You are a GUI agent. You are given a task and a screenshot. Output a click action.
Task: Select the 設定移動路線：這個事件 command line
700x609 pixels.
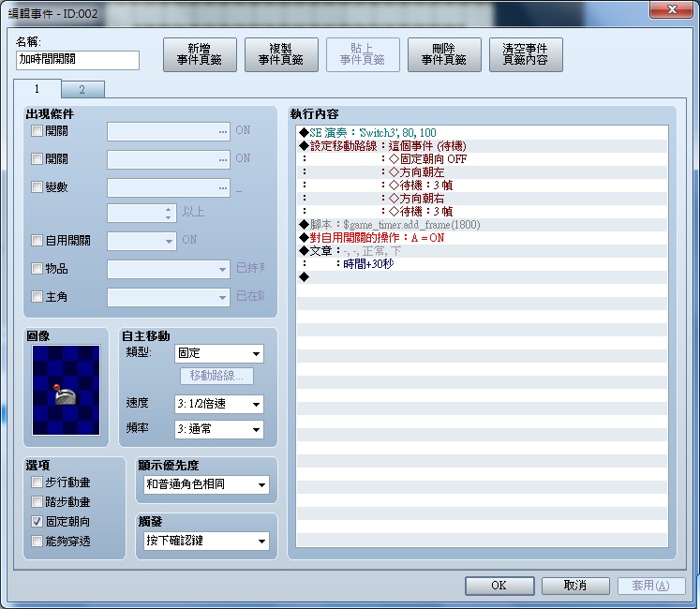483,146
